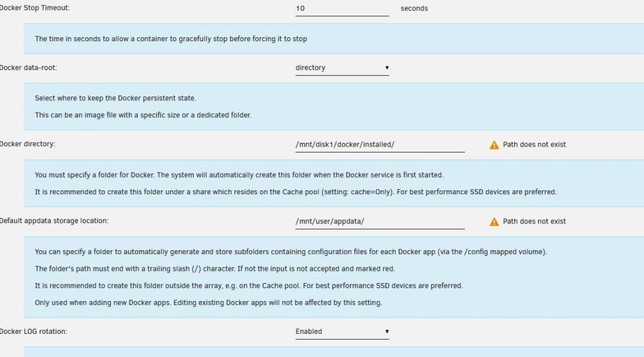Click the Default appdata storage location label

point(54,221)
